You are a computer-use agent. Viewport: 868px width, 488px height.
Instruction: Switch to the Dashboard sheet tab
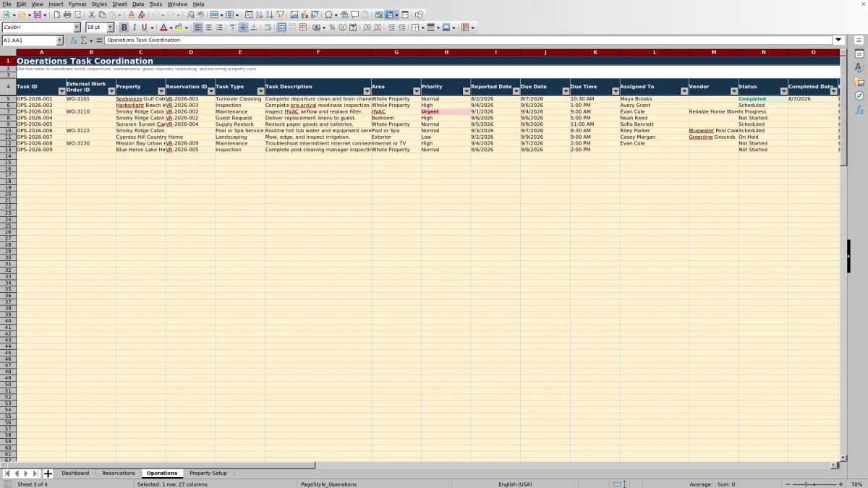point(75,474)
